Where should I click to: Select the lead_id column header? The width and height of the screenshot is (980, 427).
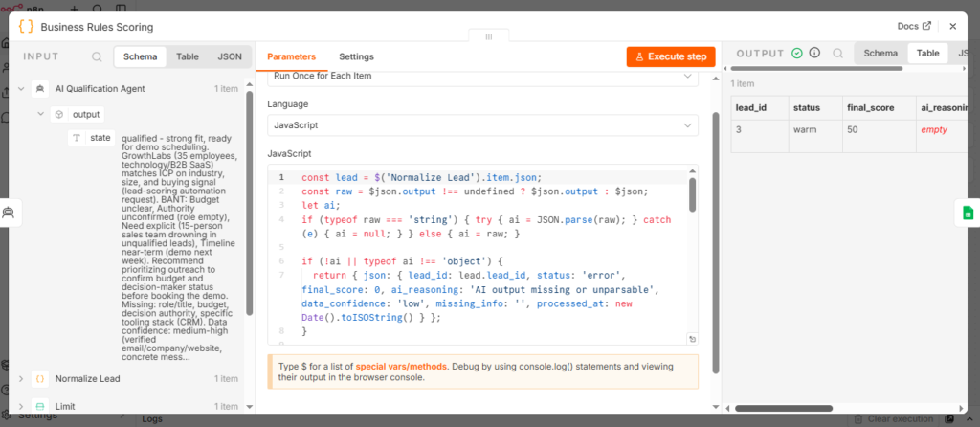pos(759,107)
